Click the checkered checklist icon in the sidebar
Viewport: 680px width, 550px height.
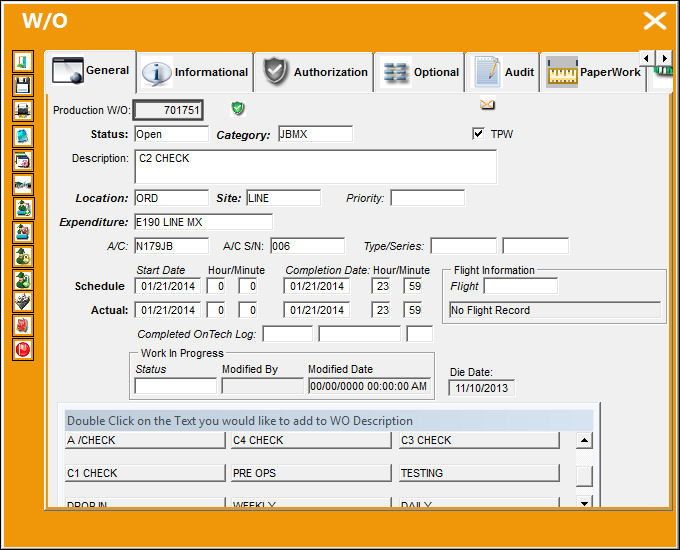(23, 302)
